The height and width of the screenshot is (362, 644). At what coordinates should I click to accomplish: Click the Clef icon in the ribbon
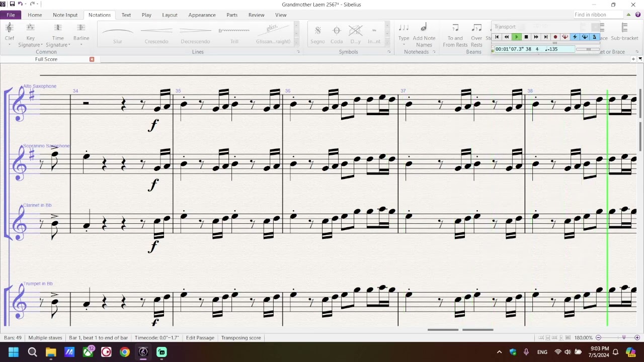pos(9,28)
